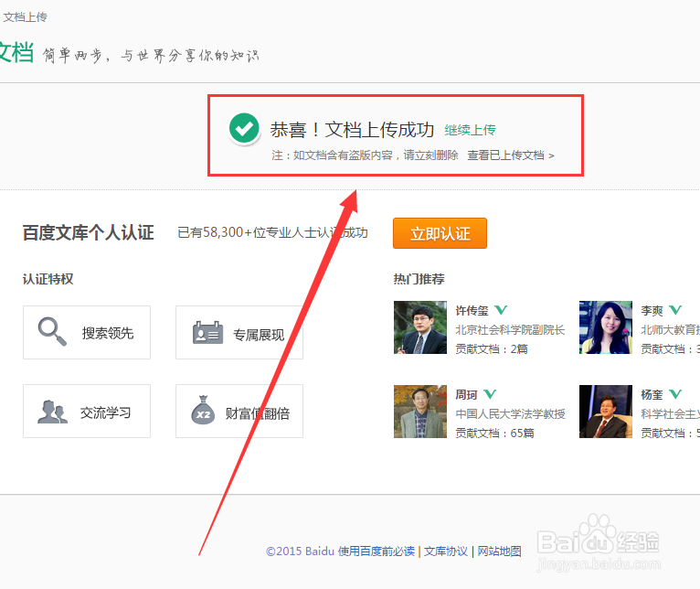The image size is (700, 589).
Task: Click the 继续上传 link
Action: (470, 130)
